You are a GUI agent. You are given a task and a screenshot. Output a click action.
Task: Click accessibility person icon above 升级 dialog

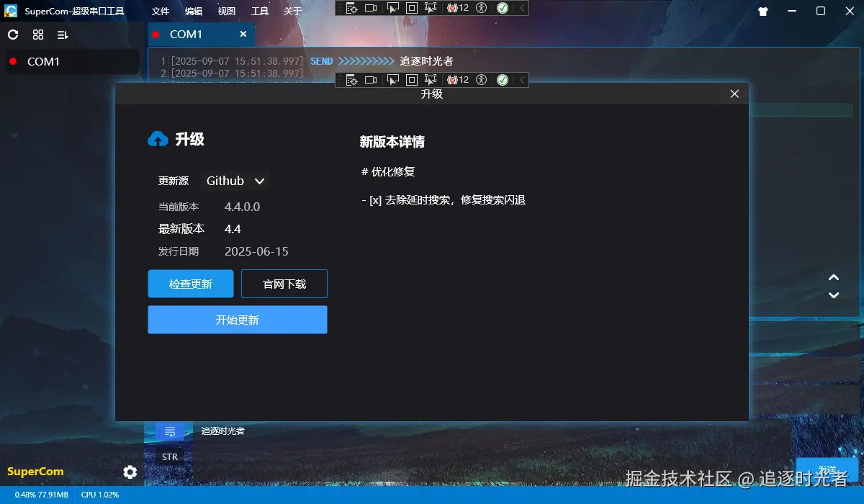[x=482, y=80]
